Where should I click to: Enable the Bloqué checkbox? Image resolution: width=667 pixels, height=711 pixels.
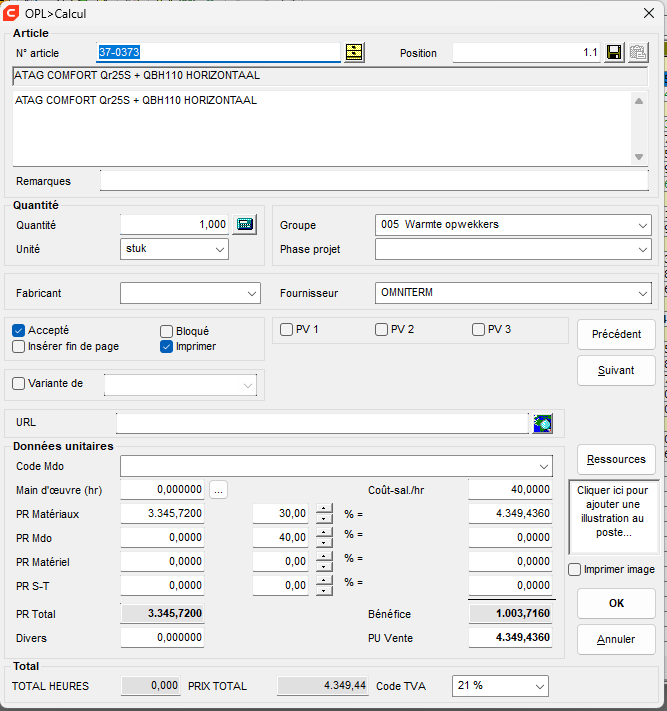(166, 331)
